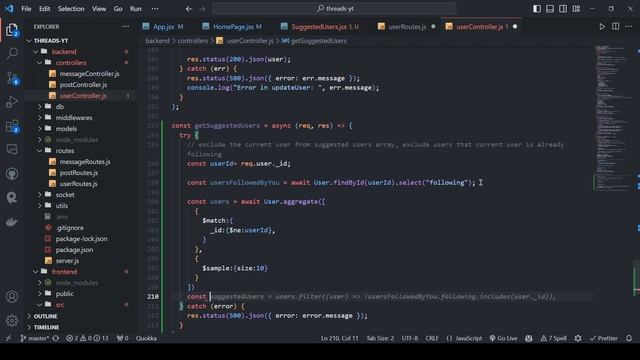Open the Source Control view
Screen dimensions: 640x360
coord(12,78)
